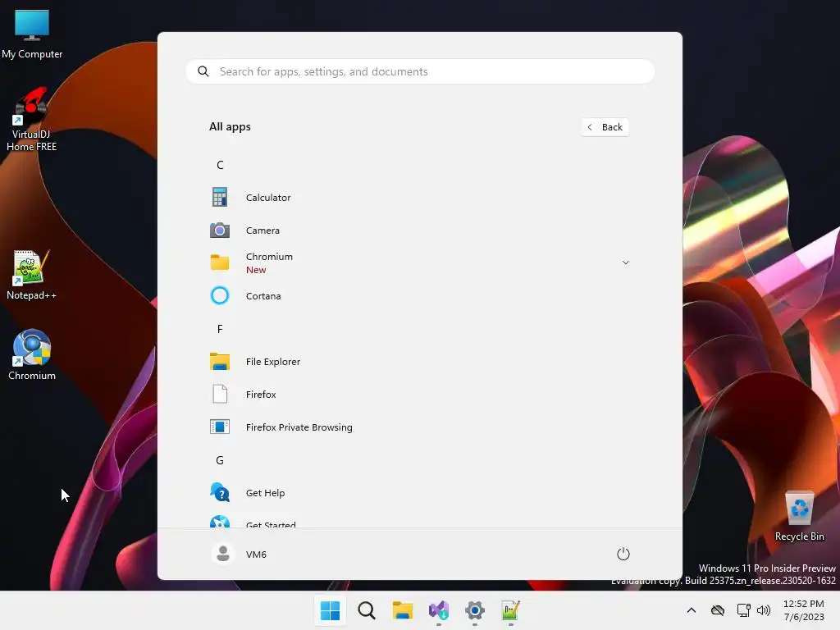The height and width of the screenshot is (630, 840).
Task: Click the "All apps" heading text
Action: (x=230, y=127)
